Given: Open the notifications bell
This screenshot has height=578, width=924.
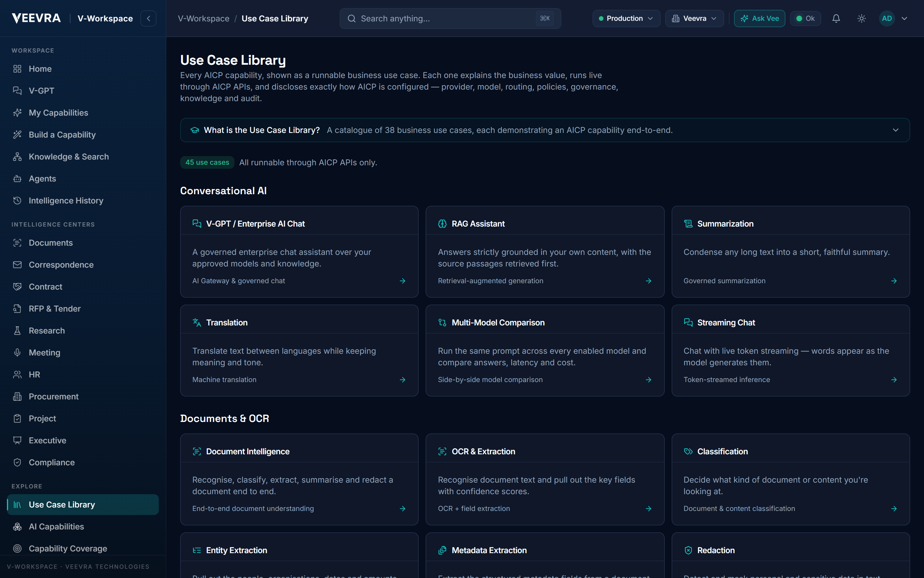Looking at the screenshot, I should coord(836,18).
